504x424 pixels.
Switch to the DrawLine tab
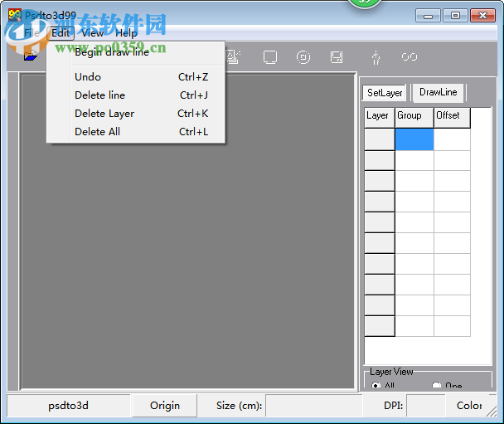(439, 92)
